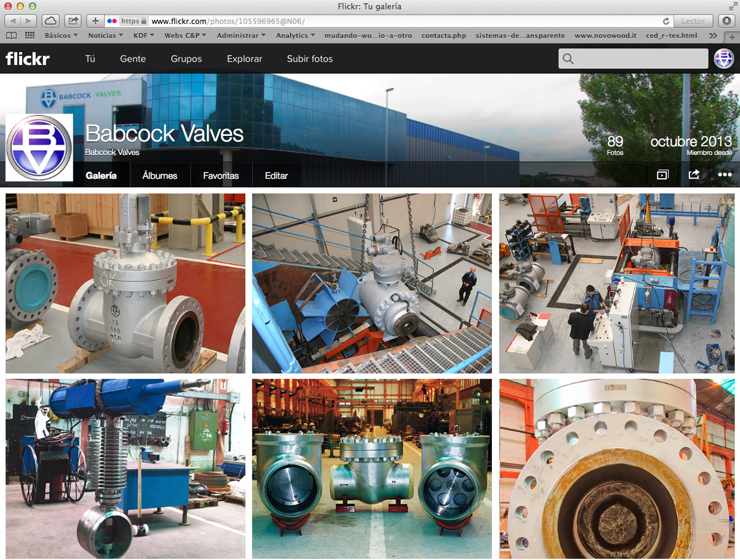Expand the Webs C&P bookmarks folder

(x=185, y=35)
